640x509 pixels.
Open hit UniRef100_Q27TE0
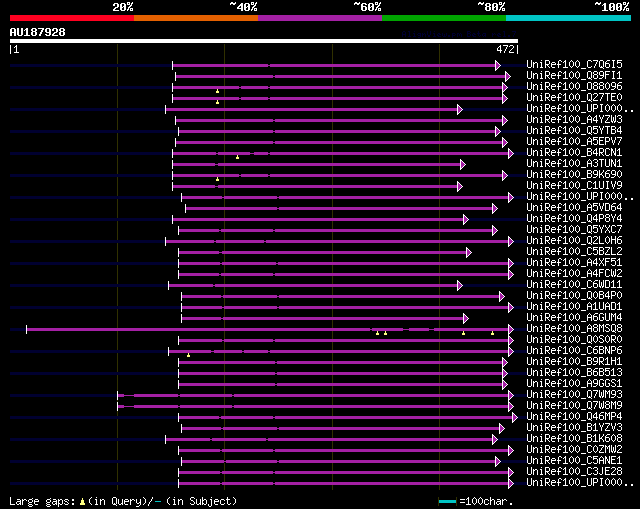point(574,97)
